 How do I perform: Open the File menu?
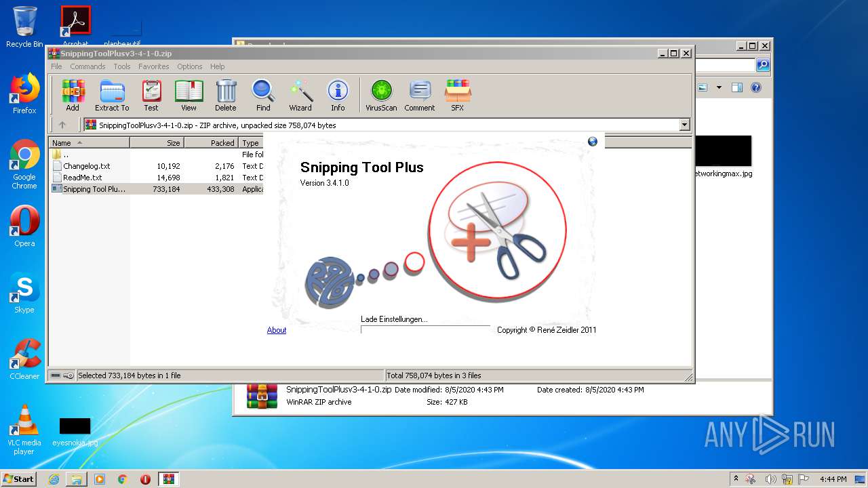[56, 66]
